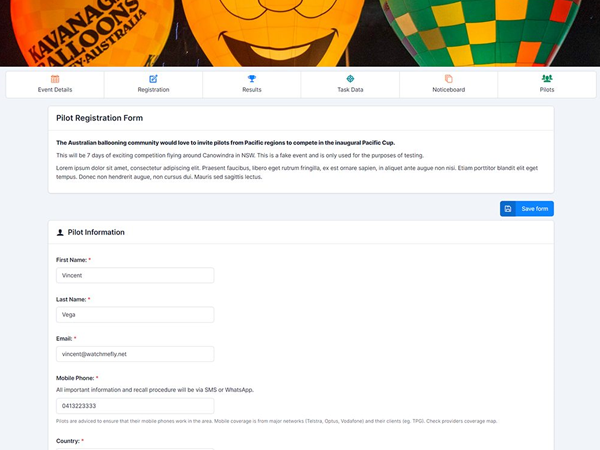Click the Pilots group icon

(547, 78)
